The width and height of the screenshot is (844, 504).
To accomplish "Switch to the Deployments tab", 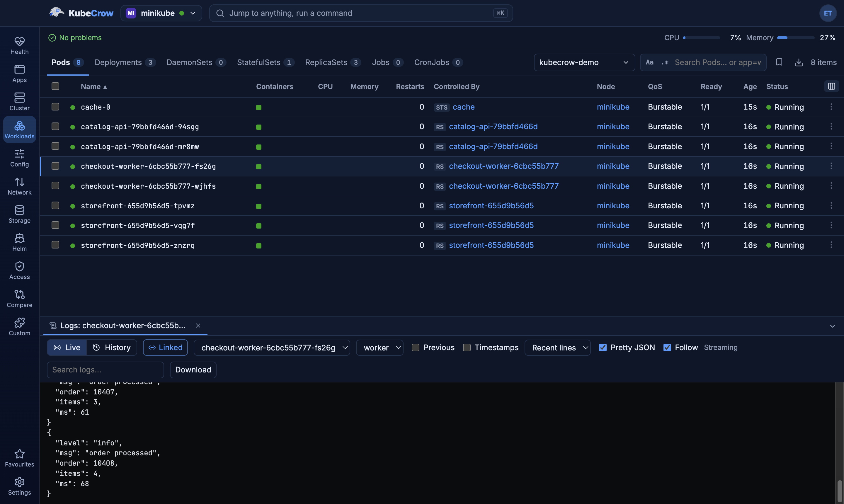I will point(125,62).
